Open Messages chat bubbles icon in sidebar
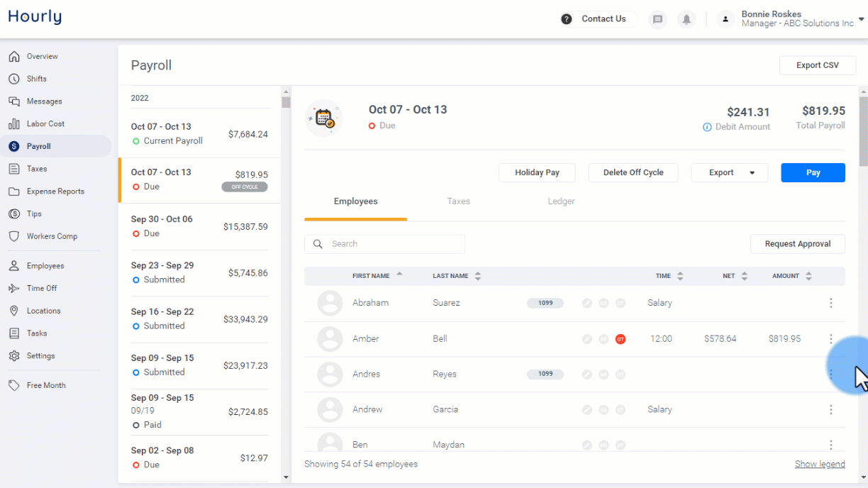868x488 pixels. coord(14,101)
